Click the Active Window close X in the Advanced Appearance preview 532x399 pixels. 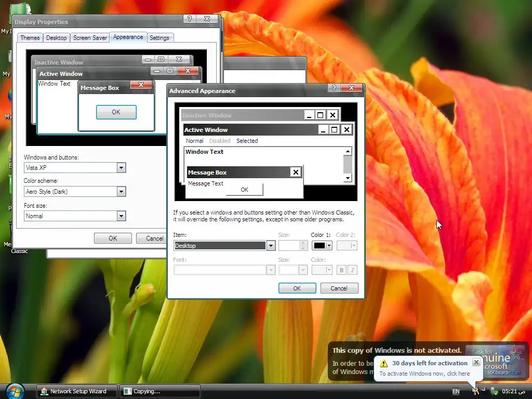[x=347, y=129]
